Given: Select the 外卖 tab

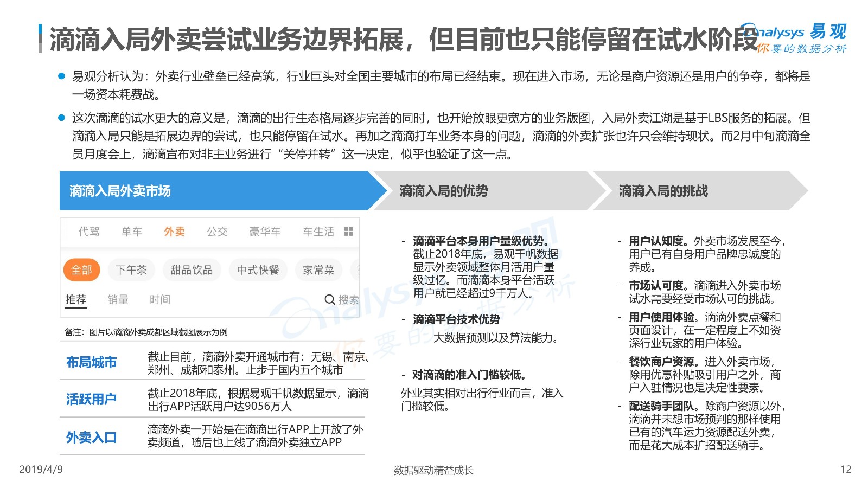Looking at the screenshot, I should pos(174,232).
